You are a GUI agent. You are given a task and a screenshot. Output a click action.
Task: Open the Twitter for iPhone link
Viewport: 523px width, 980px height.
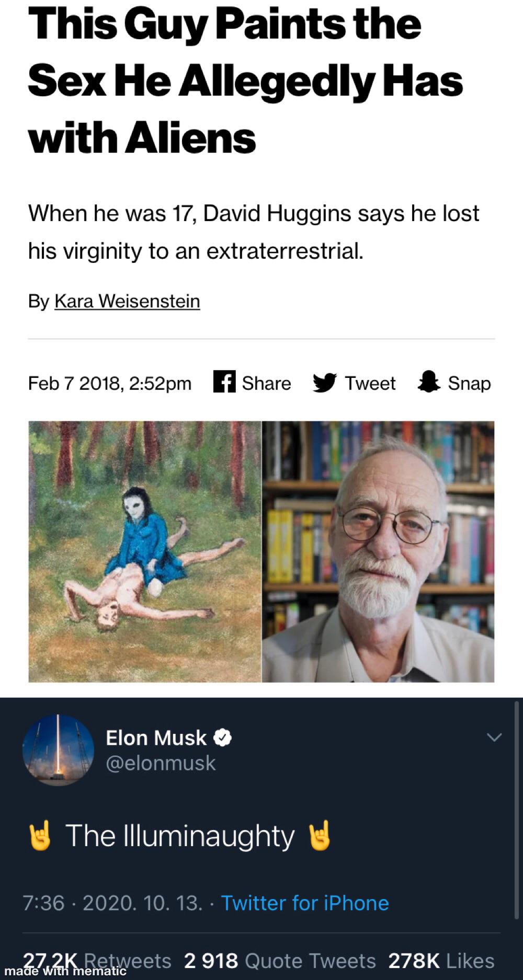(x=305, y=903)
